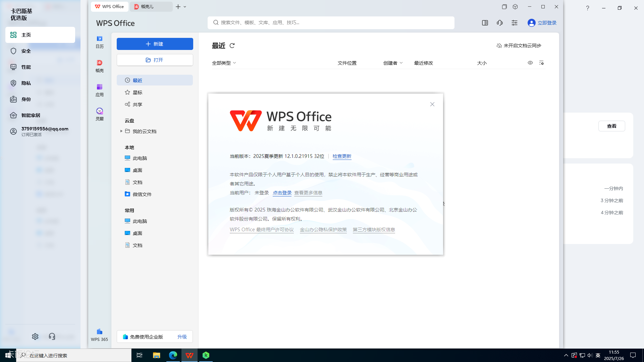Click the volume icon in system tray
644x362 pixels.
[590, 355]
